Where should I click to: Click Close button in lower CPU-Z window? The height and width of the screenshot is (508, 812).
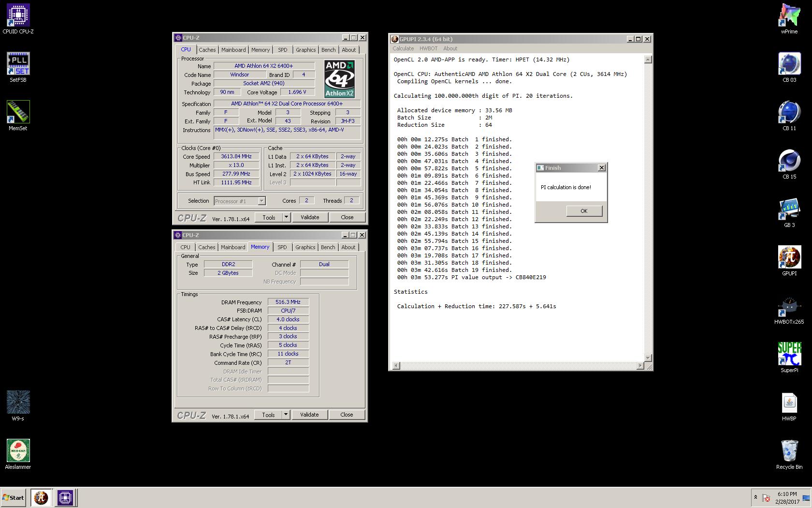coord(347,415)
